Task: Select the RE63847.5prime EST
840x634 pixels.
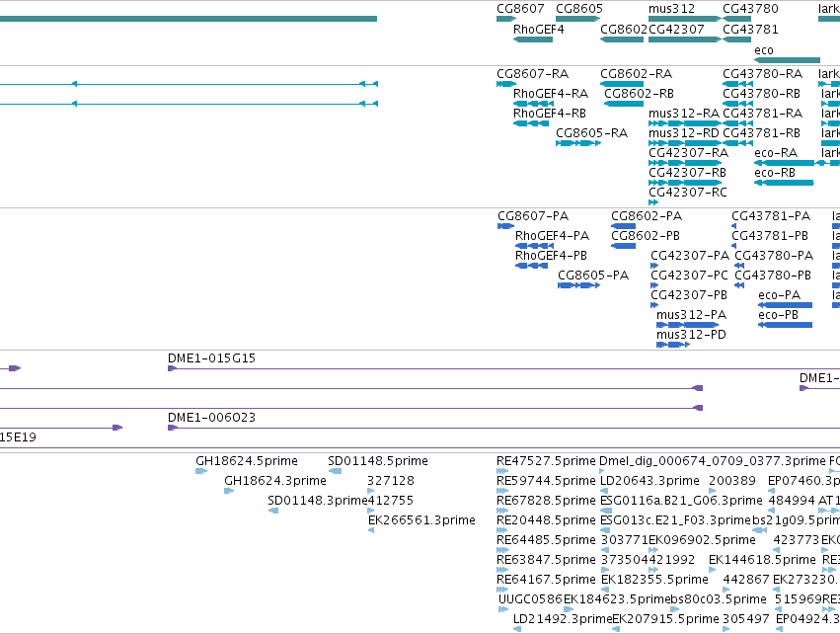Action: (502, 570)
